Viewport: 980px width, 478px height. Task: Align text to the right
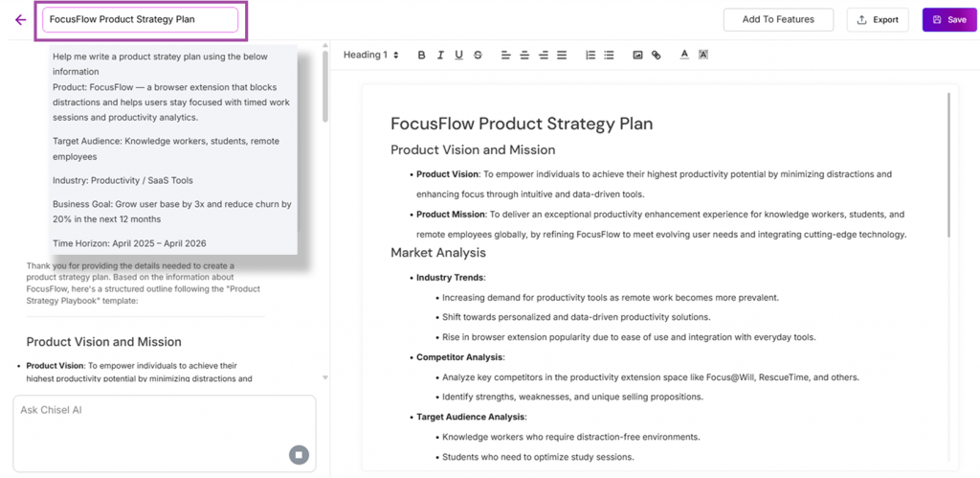point(544,56)
